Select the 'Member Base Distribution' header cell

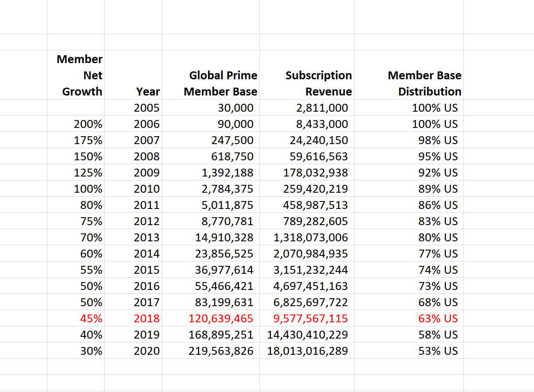(409, 75)
